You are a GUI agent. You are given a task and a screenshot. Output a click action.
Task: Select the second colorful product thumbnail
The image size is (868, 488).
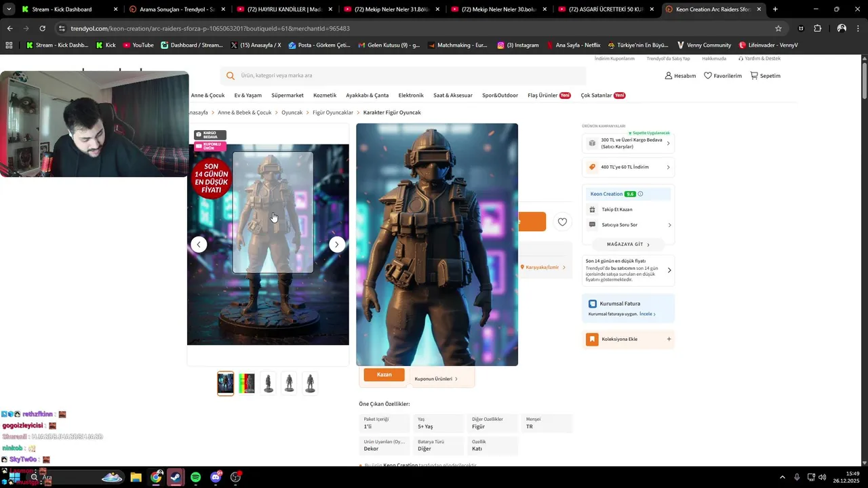tap(247, 384)
